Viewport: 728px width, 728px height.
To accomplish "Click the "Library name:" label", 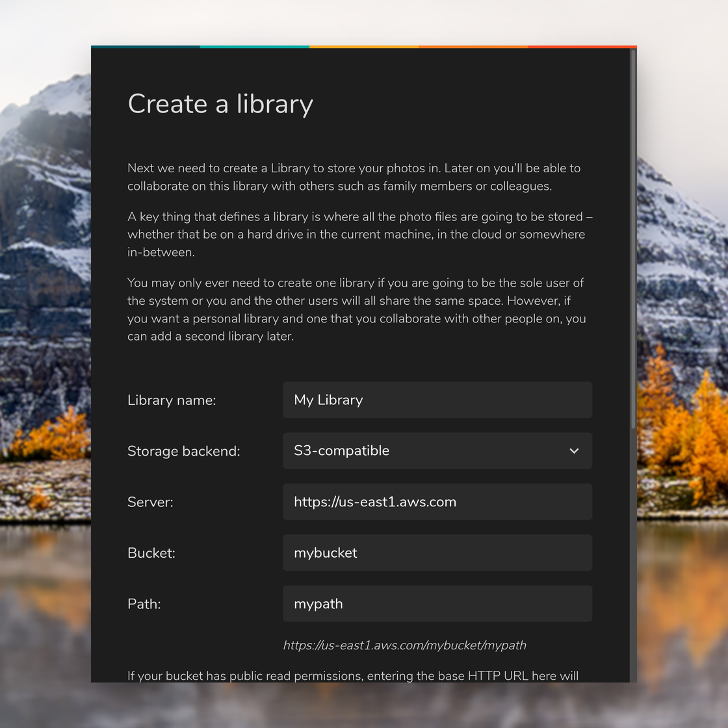I will click(x=172, y=400).
